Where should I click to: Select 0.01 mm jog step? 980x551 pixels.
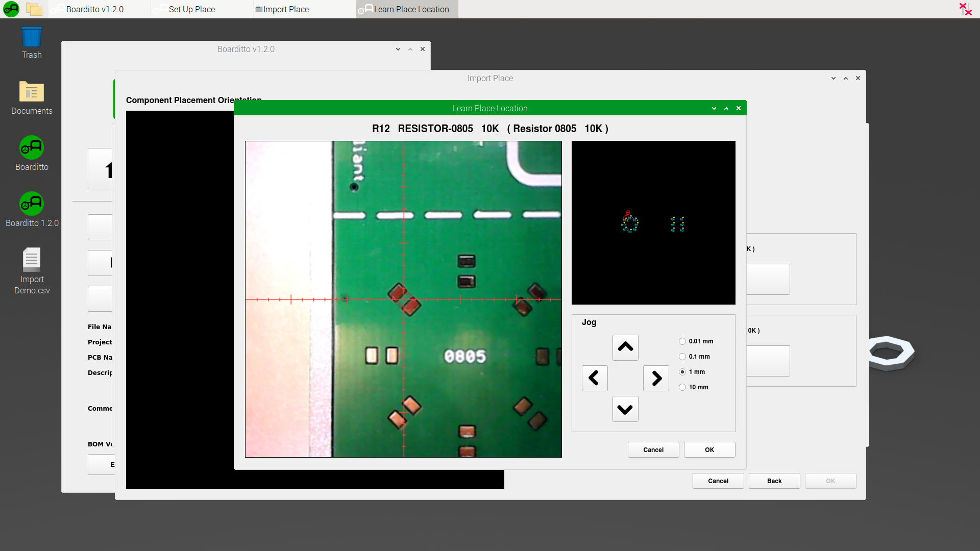[x=682, y=341]
